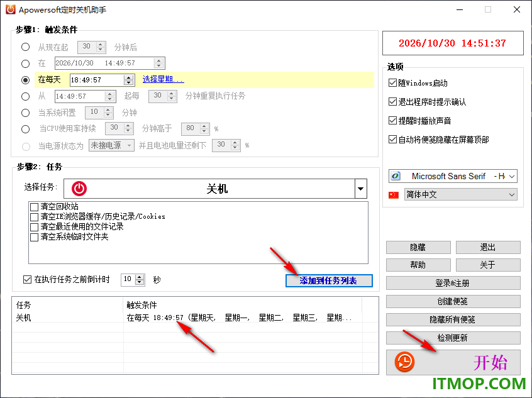
Task: Click the 关于 button
Action: coord(488,265)
